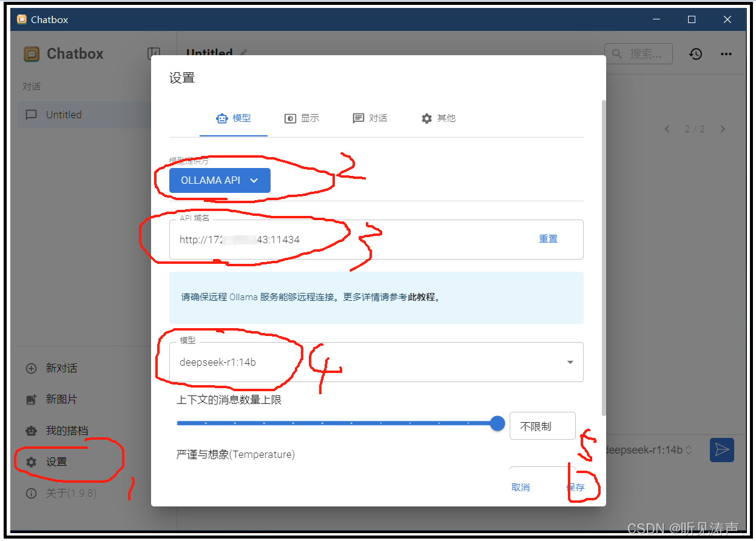The image size is (756, 541).
Task: Create a 新图片 image chat
Action: tap(61, 399)
